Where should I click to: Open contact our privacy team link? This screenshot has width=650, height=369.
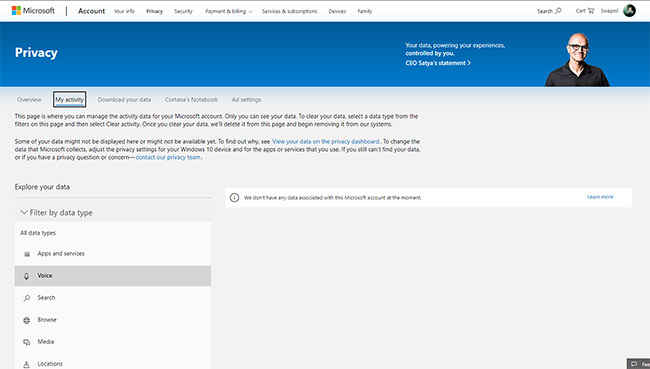[x=168, y=157]
